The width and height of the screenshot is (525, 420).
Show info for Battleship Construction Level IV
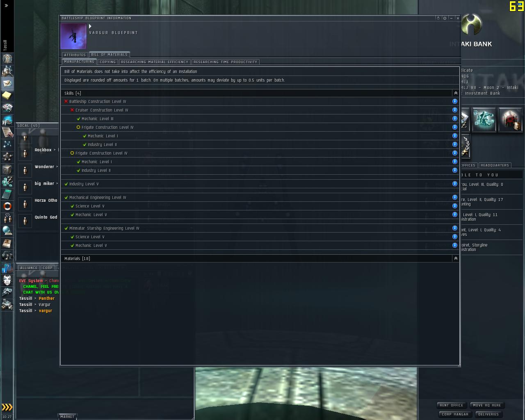[454, 101]
